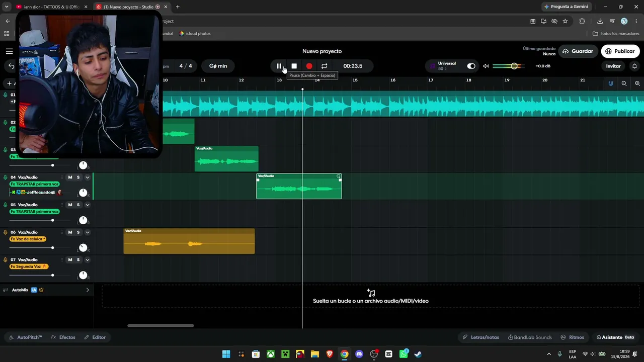The width and height of the screenshot is (644, 362).
Task: Click the Guardar button
Action: (578, 51)
